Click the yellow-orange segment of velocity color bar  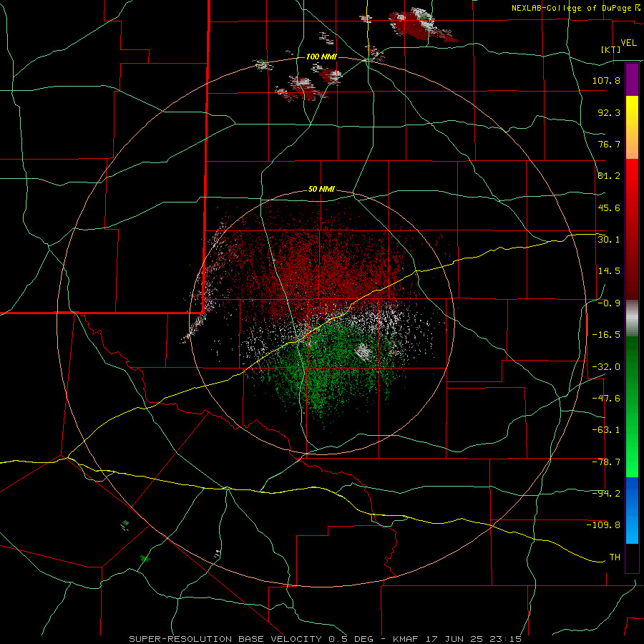tap(632, 127)
